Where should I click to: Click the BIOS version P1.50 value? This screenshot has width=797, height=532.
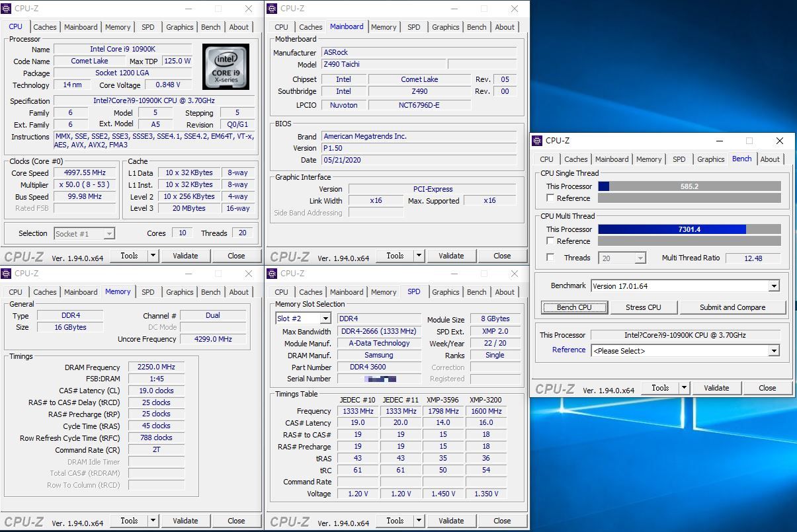point(420,148)
